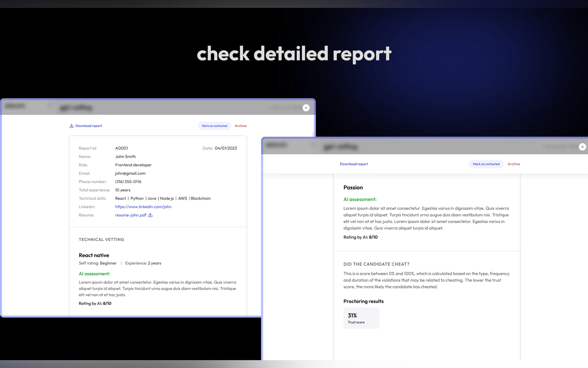Click the 31% Trust score card
Image resolution: width=588 pixels, height=368 pixels.
(x=361, y=318)
